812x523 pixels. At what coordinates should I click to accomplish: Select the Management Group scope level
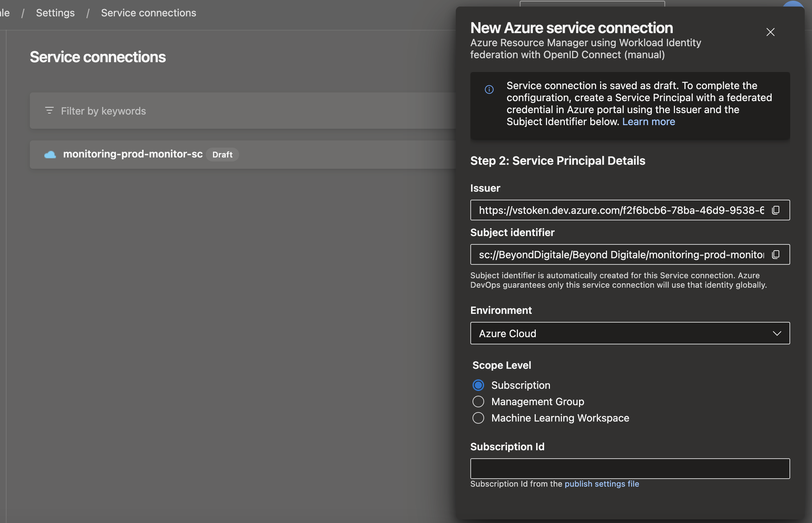click(x=478, y=402)
